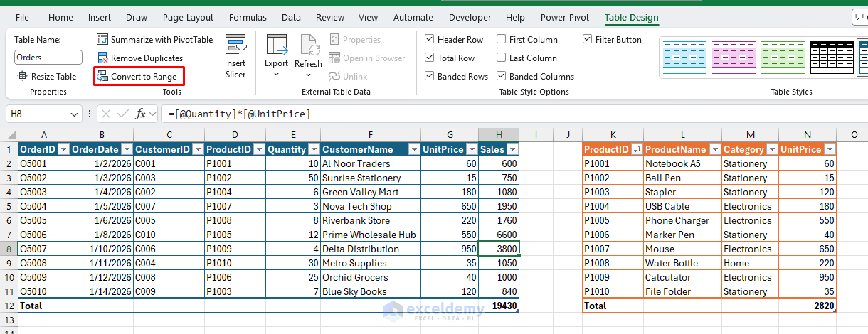Image resolution: width=868 pixels, height=334 pixels.
Task: Open the File menu
Action: pos(22,17)
